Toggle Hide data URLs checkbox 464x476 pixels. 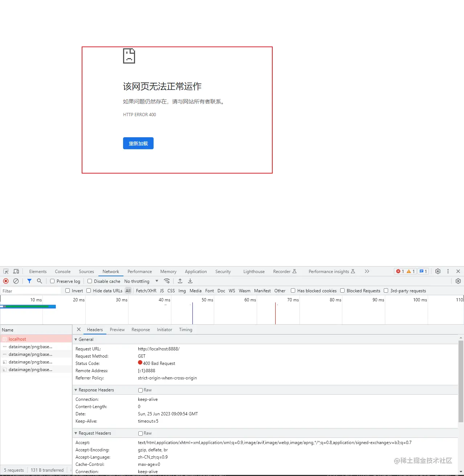click(x=89, y=290)
